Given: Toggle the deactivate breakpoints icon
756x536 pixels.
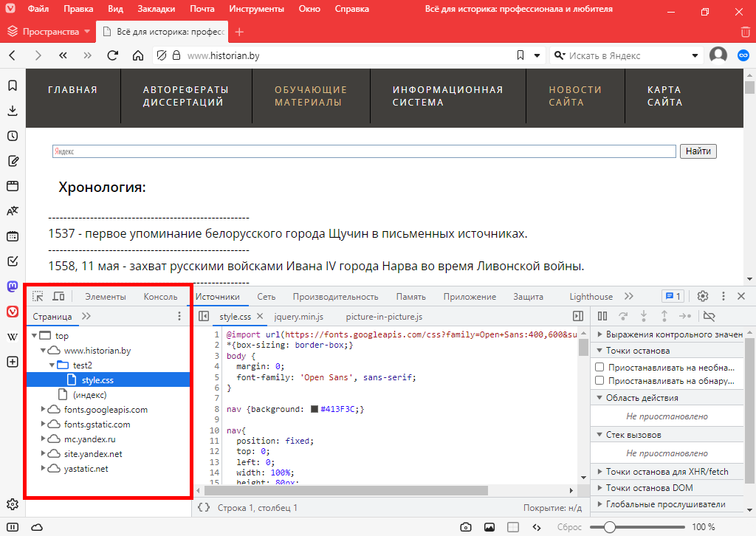Looking at the screenshot, I should tap(709, 316).
